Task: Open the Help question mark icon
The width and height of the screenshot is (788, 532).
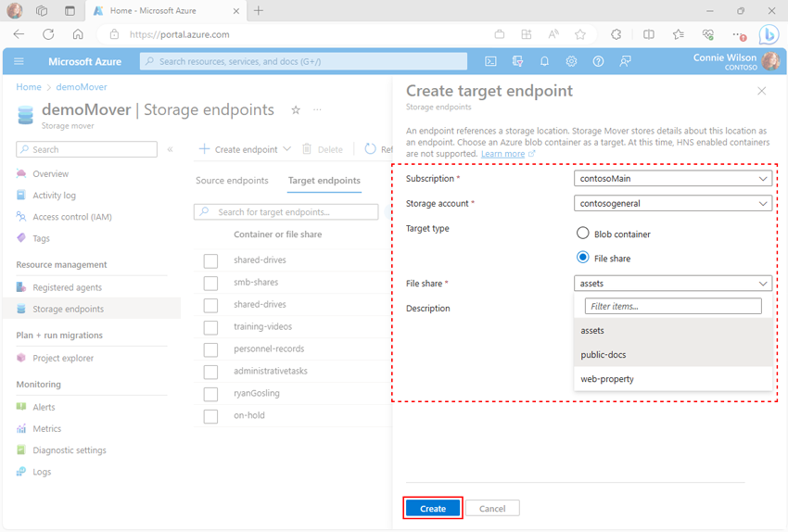Action: [x=598, y=61]
